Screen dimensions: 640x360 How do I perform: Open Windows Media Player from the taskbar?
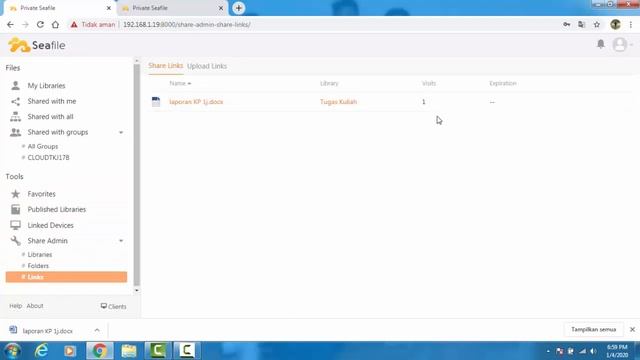click(x=70, y=351)
